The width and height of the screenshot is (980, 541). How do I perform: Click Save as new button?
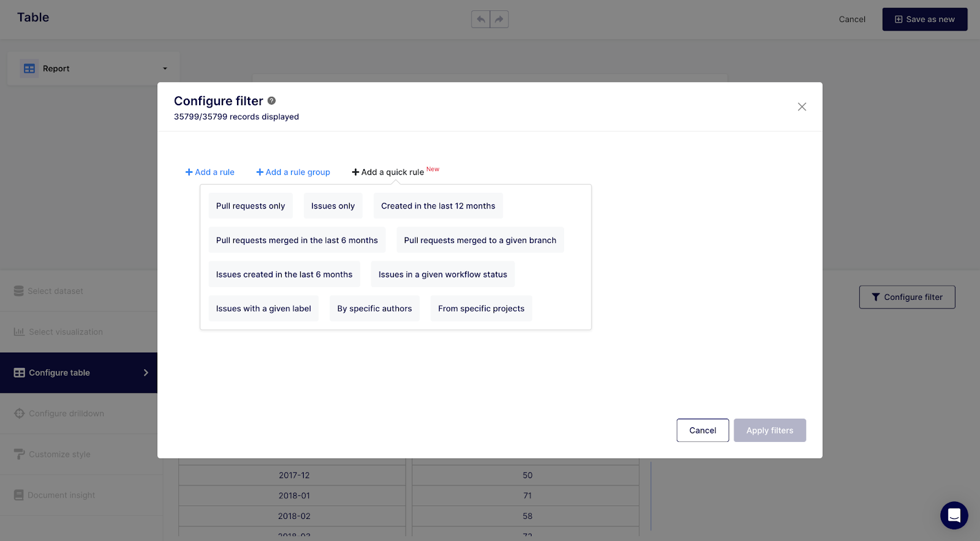point(924,20)
